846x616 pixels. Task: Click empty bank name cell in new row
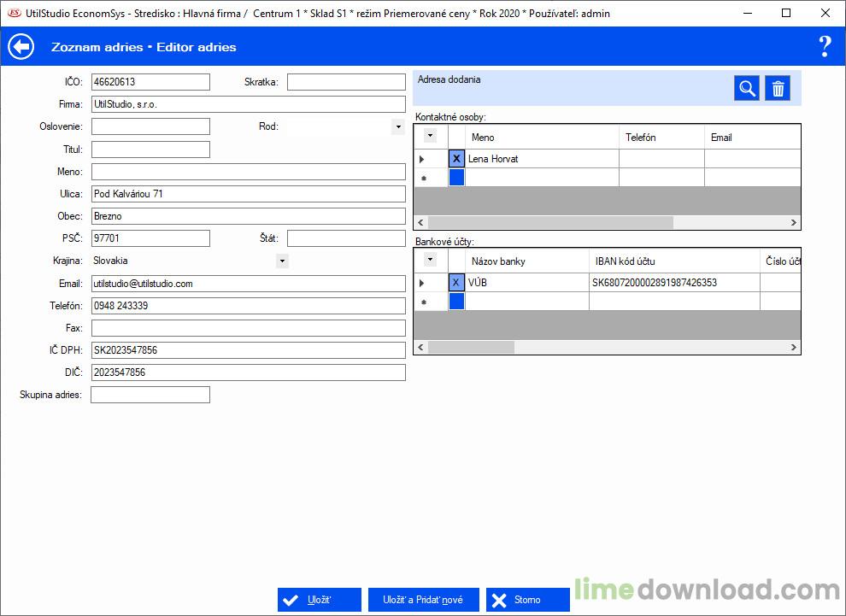click(526, 301)
